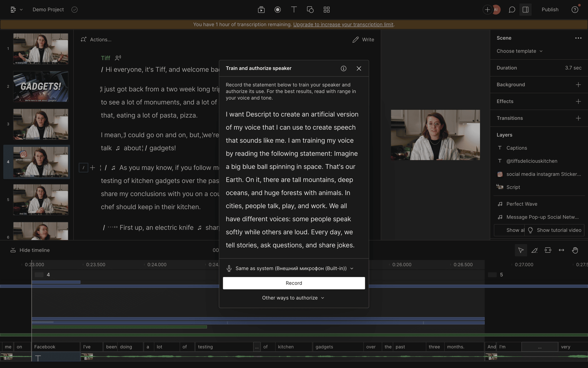Hide the timeline
The image size is (588, 368).
[x=30, y=250]
